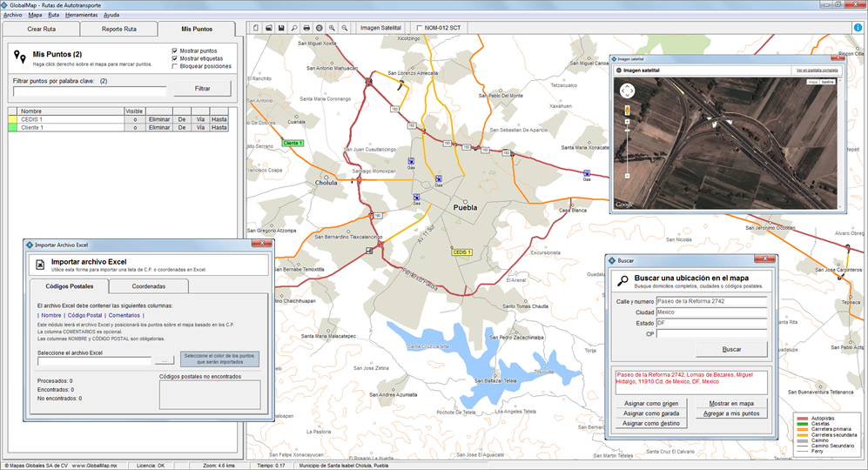Screen dimensions: 868x470
Task: Click Mostrar en mapa button
Action: 731,404
